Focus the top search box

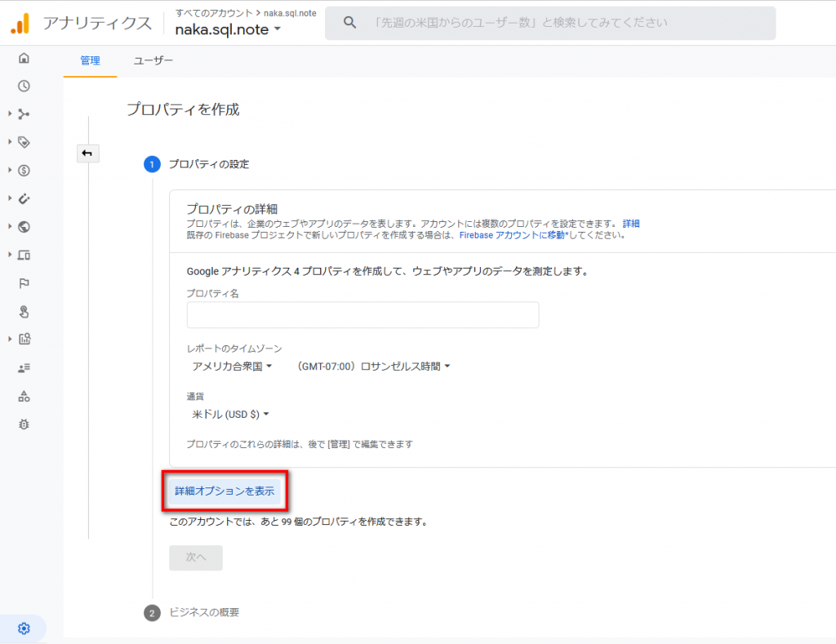pyautogui.click(x=550, y=23)
